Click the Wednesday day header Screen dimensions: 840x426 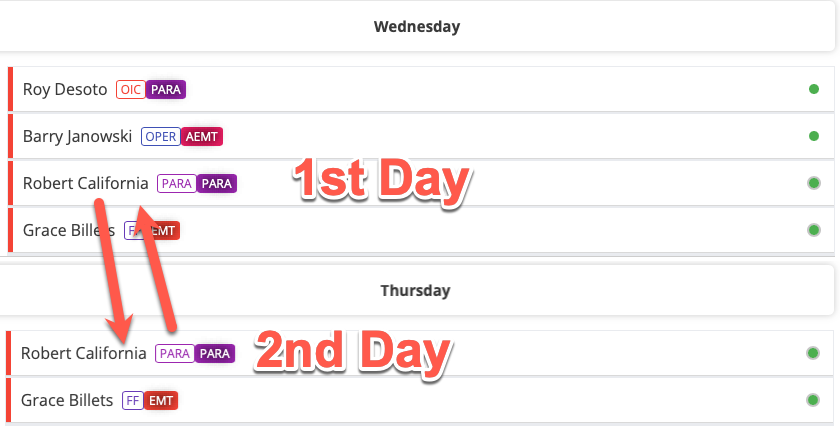coord(417,27)
